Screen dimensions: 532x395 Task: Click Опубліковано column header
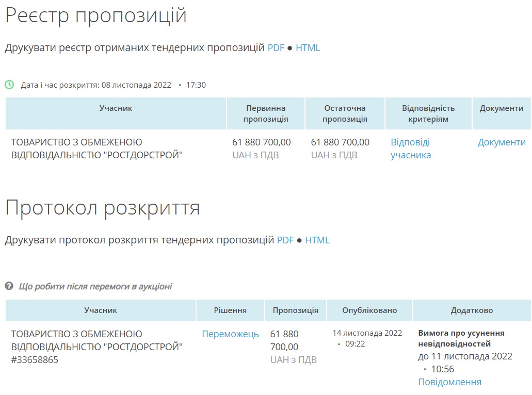[369, 310]
